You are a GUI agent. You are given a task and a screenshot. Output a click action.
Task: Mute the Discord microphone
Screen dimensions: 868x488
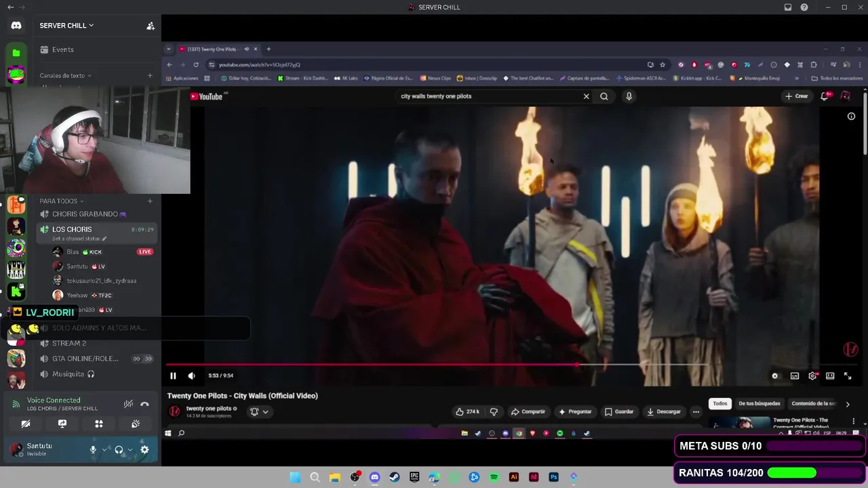(94, 449)
